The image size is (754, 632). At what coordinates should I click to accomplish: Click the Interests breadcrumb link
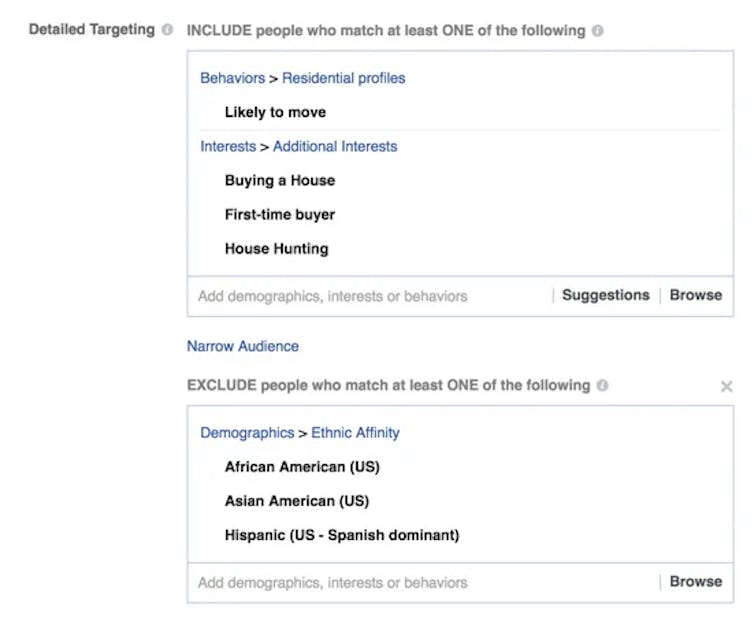pos(228,146)
